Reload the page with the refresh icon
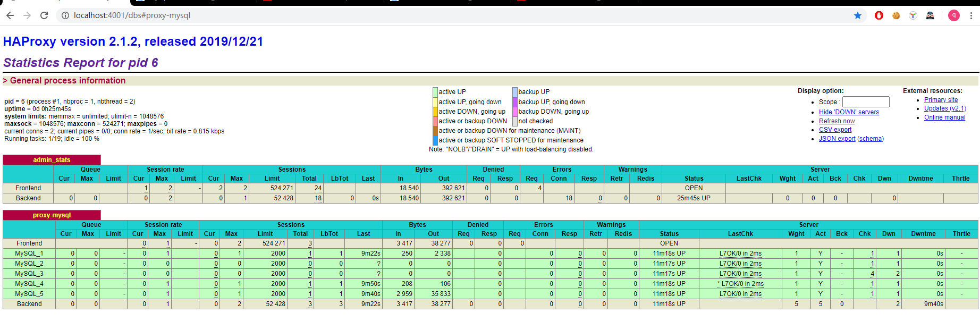Viewport: 980px width, 330px height. tap(44, 15)
